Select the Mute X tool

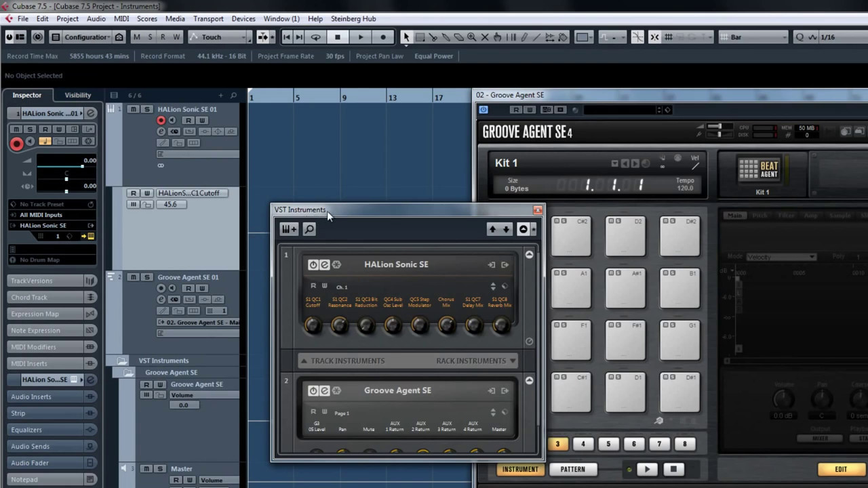(484, 37)
